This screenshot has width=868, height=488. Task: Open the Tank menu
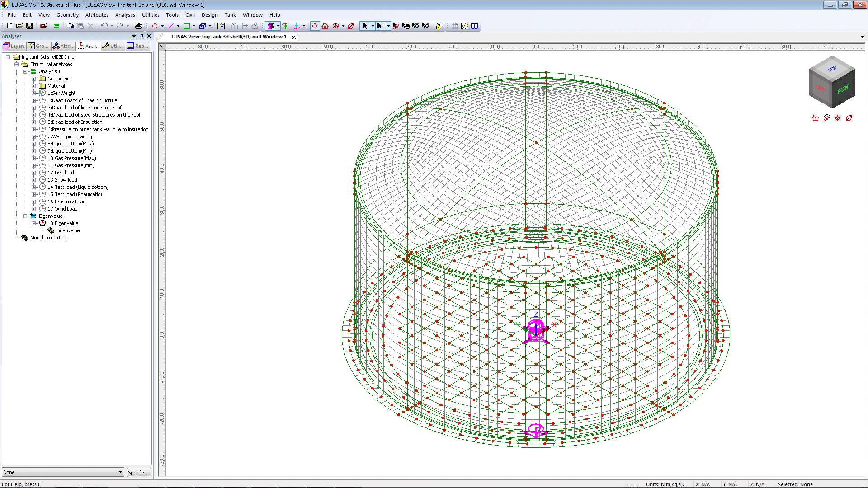click(x=230, y=15)
